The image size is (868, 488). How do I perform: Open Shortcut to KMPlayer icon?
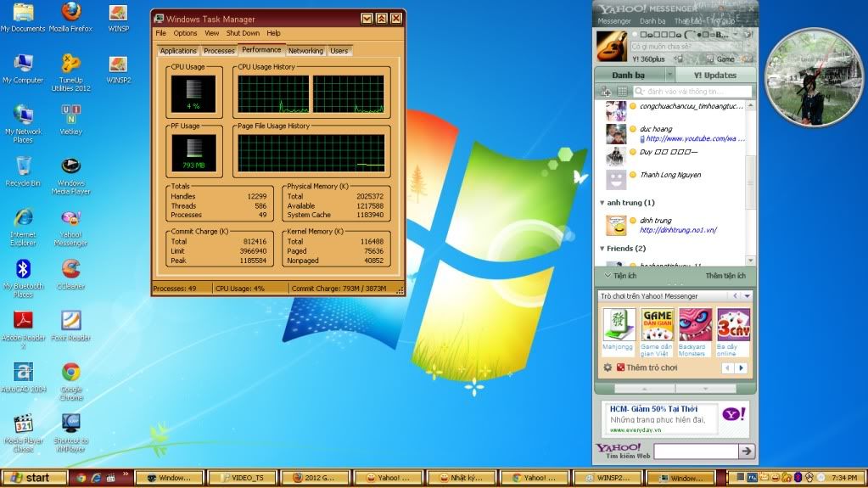[71, 433]
